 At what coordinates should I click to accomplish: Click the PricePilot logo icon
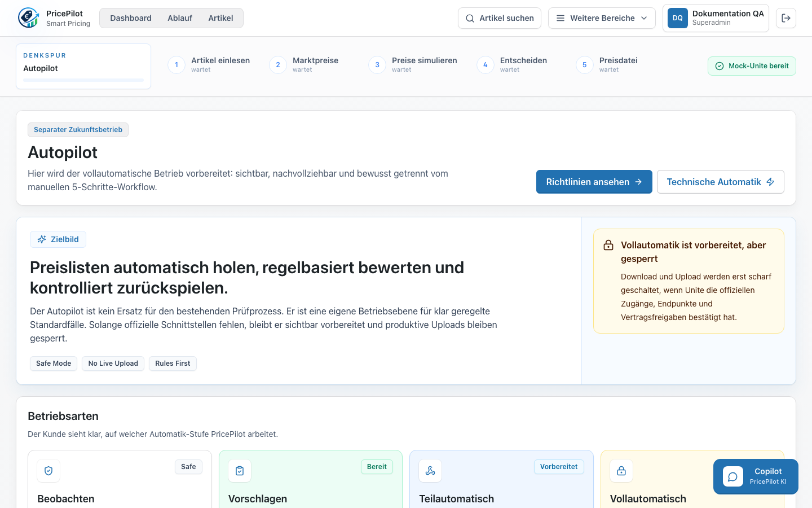pyautogui.click(x=28, y=18)
